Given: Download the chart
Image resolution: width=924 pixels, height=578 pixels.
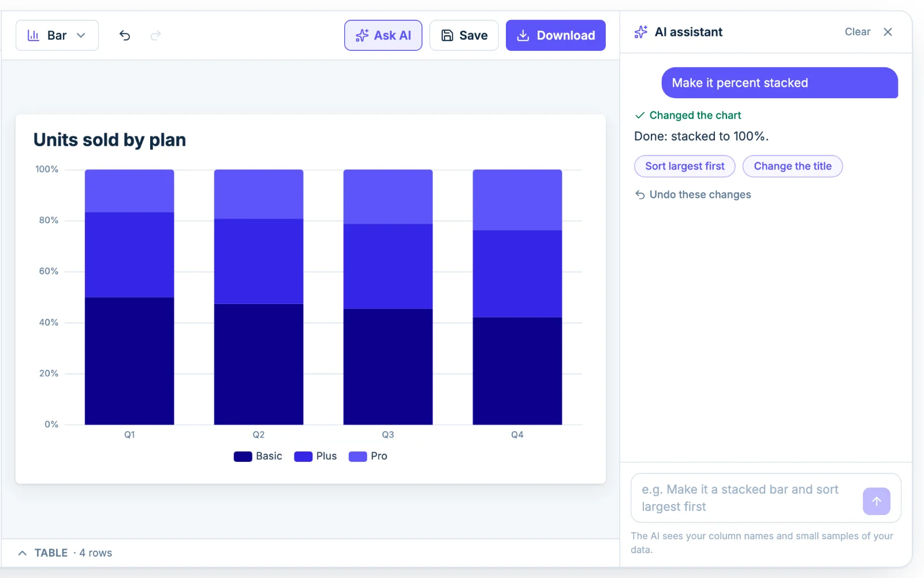Looking at the screenshot, I should [556, 35].
